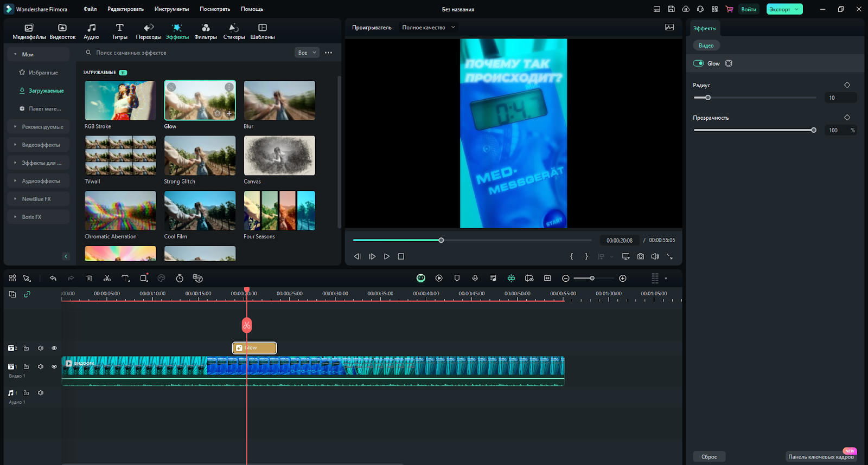Click the scissors split button on playhead

[247, 325]
